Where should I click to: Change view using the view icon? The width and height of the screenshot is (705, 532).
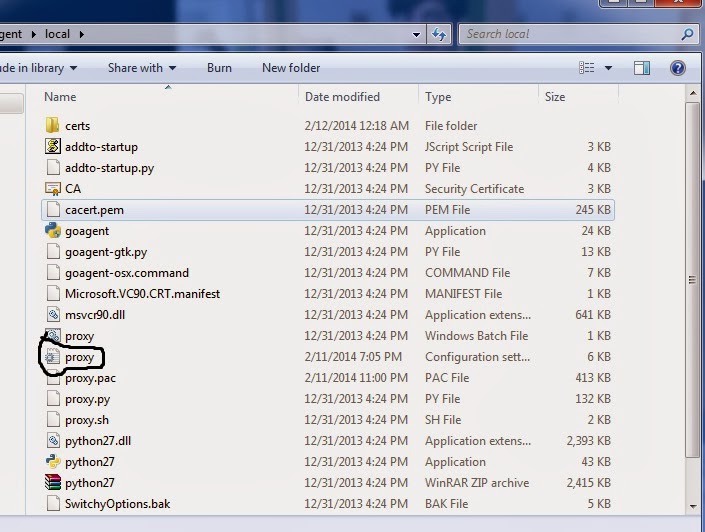coord(586,68)
